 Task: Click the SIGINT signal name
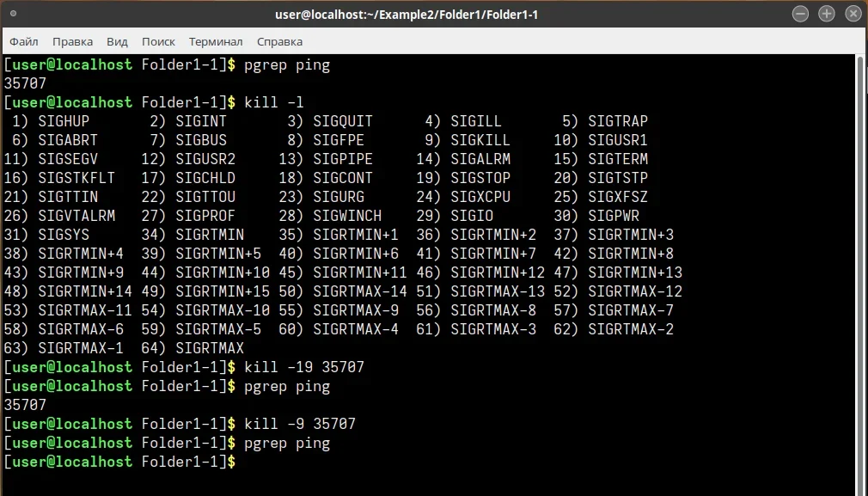tap(201, 121)
